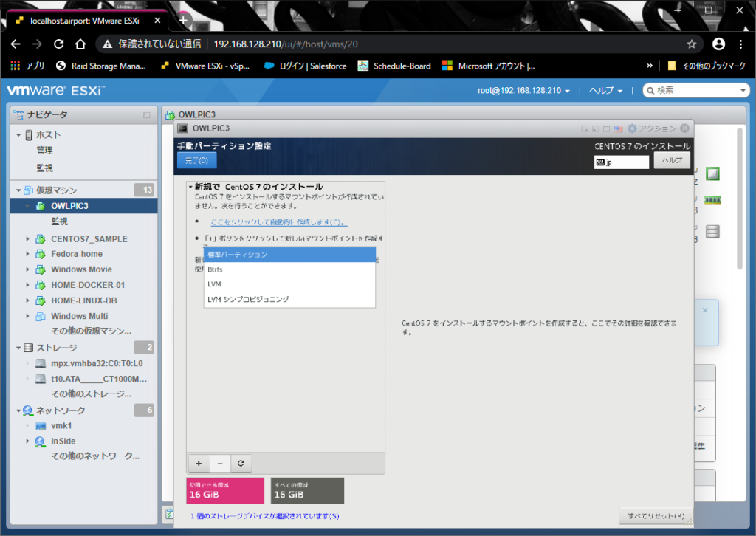Click the memory module icon in the VM summary
Screen dimensions: 756x536
click(712, 200)
